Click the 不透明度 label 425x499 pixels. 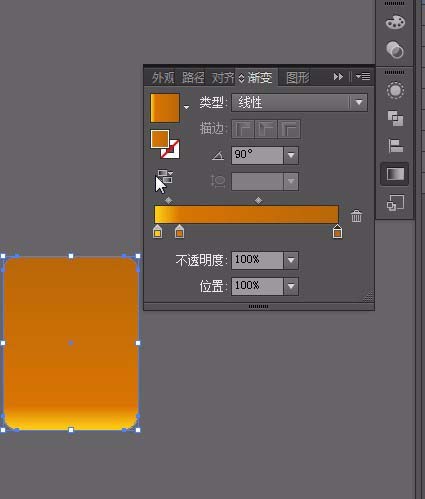click(201, 260)
